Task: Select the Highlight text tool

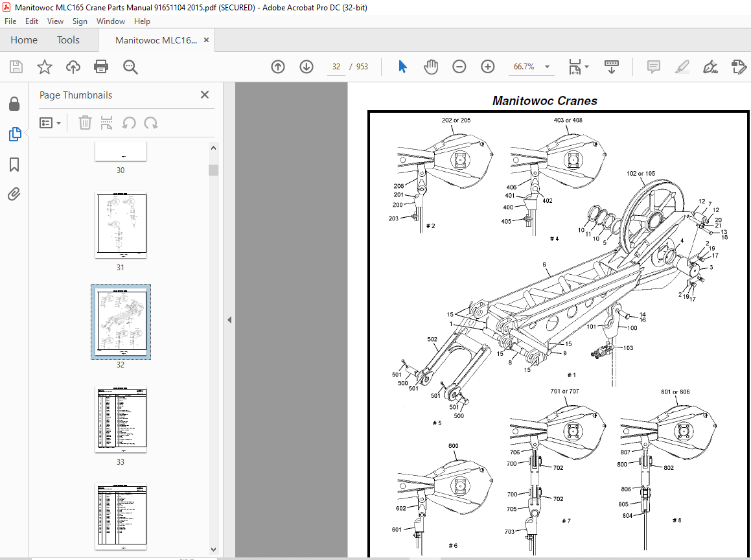Action: click(682, 67)
